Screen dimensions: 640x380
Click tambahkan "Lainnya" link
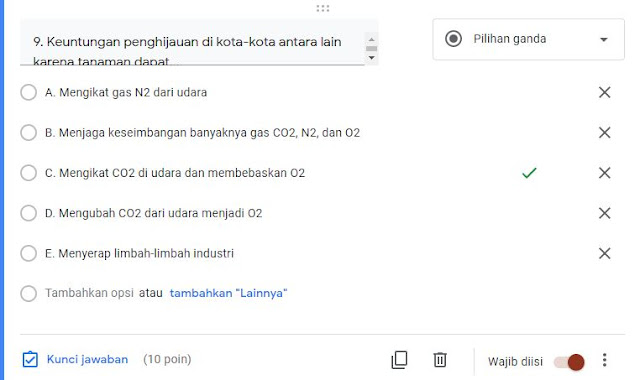[x=229, y=293]
